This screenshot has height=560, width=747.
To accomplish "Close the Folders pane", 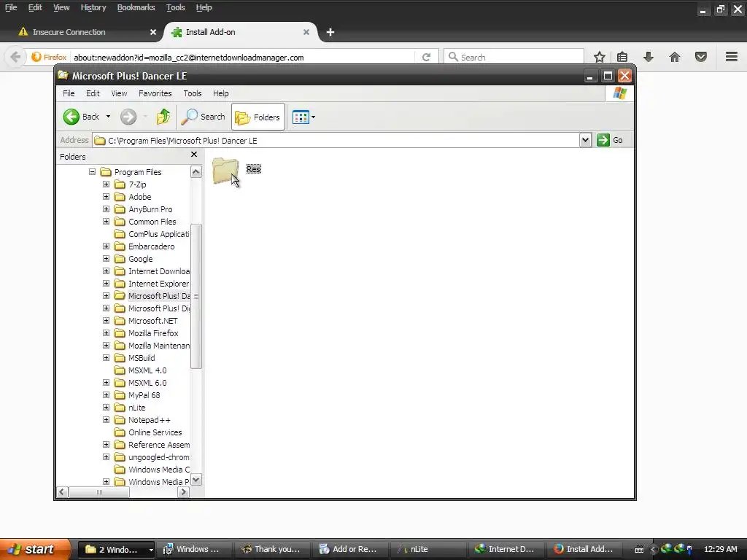I will 194,155.
